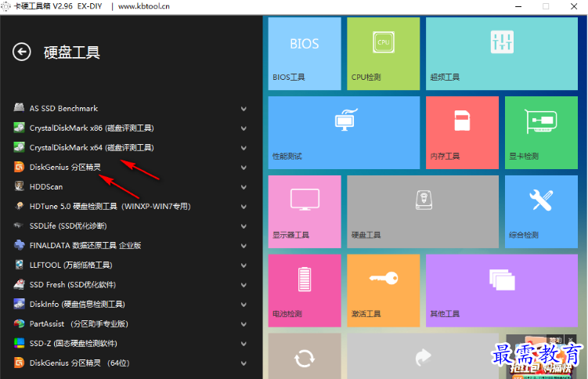The height and width of the screenshot is (379, 588).
Task: Select HDTune 5.0 硬盘检测工具 text
Action: (74, 206)
